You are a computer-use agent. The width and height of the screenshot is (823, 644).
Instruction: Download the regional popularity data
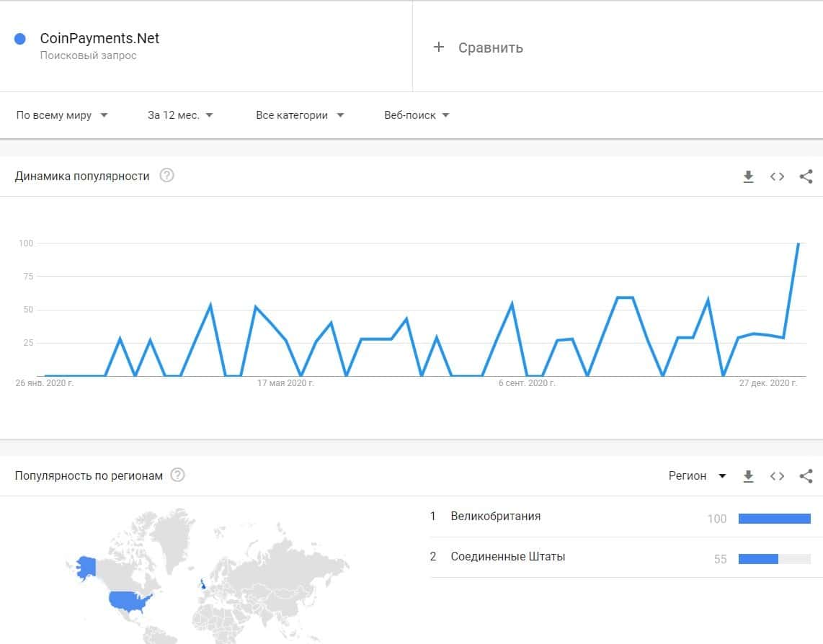tap(748, 476)
